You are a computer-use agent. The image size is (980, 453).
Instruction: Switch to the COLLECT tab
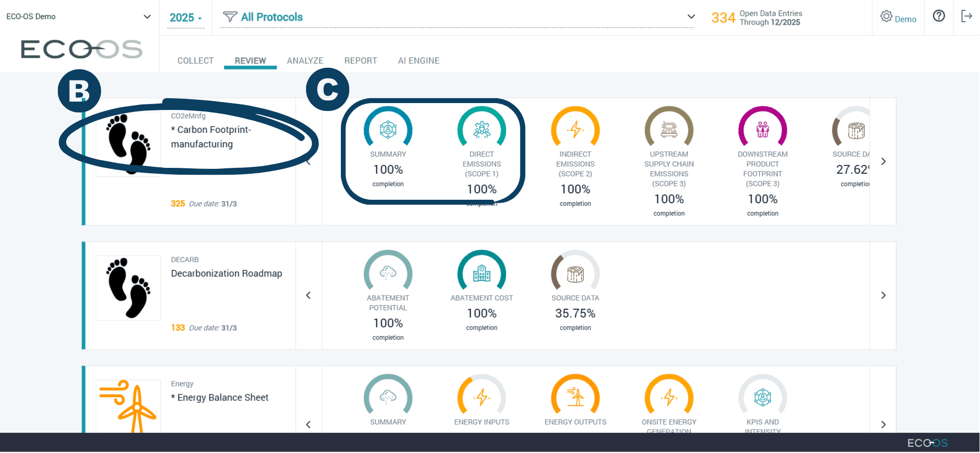pyautogui.click(x=196, y=61)
